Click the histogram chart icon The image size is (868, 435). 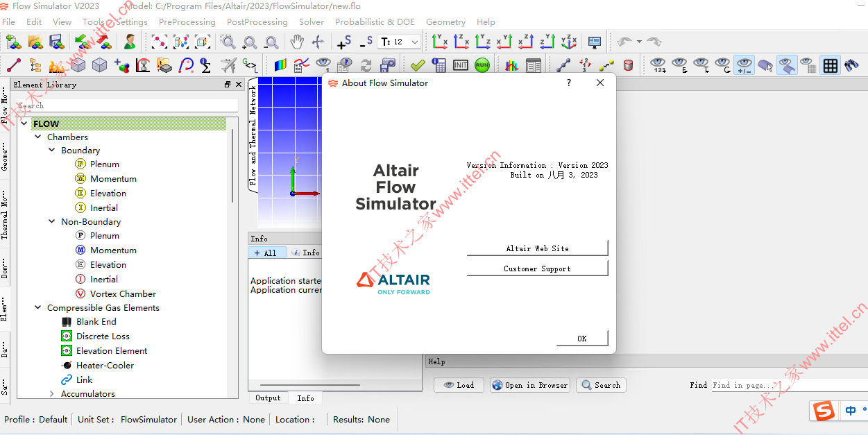512,65
